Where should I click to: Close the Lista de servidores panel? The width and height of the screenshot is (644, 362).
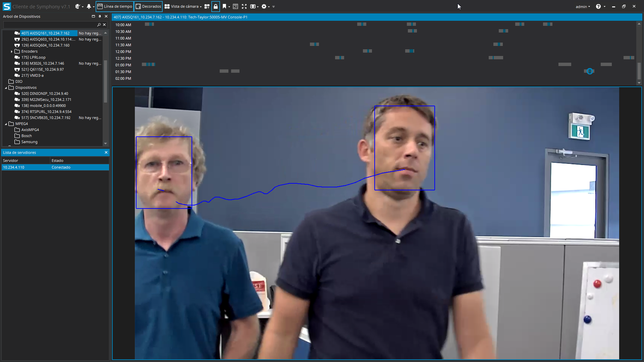106,153
